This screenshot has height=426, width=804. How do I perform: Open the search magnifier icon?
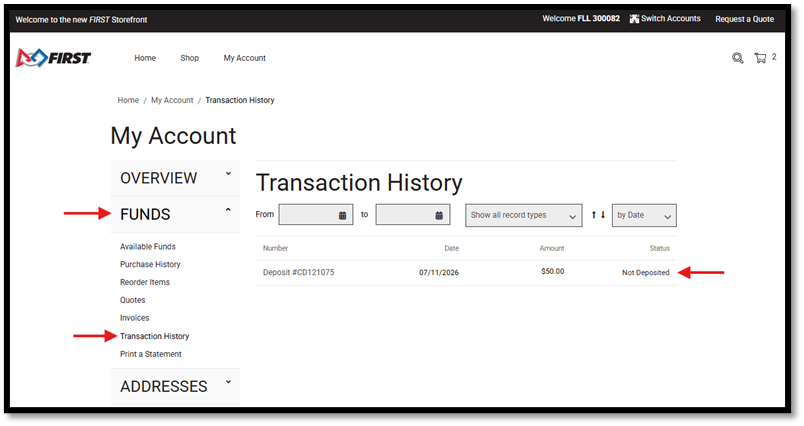pos(737,58)
